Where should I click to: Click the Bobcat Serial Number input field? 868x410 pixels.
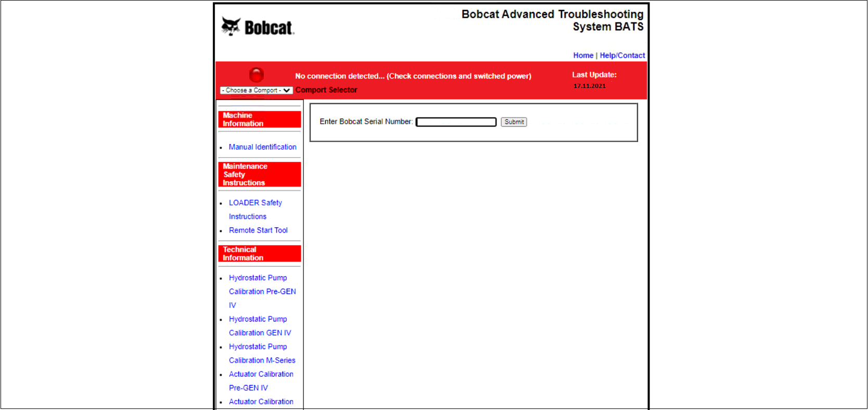coord(456,122)
